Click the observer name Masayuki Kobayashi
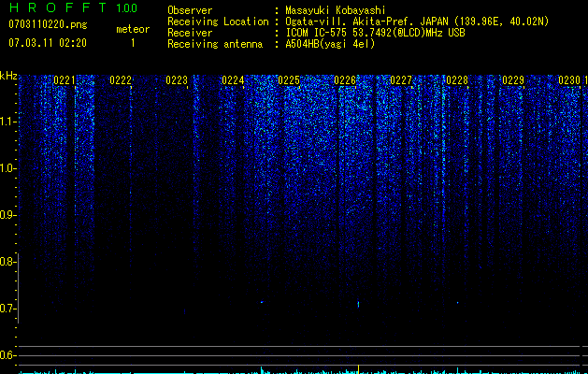The image size is (588, 374). 336,10
